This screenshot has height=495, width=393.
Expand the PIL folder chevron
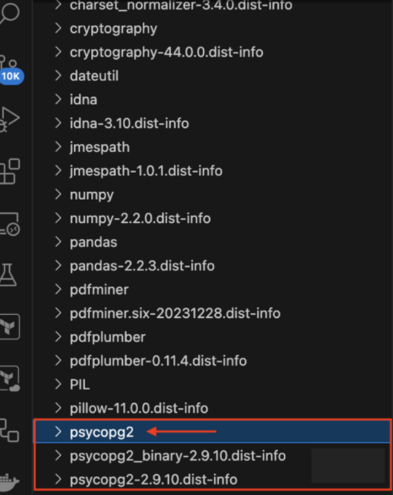(58, 384)
